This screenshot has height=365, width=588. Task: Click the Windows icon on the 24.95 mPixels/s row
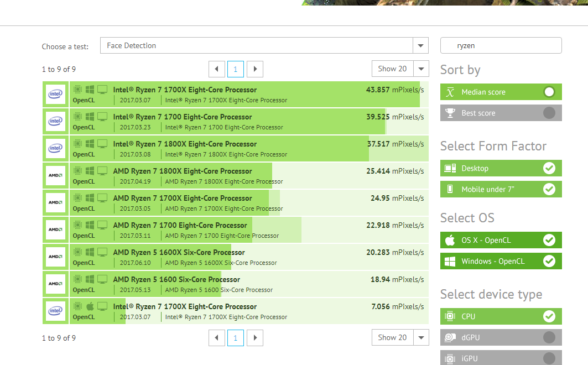click(x=90, y=198)
